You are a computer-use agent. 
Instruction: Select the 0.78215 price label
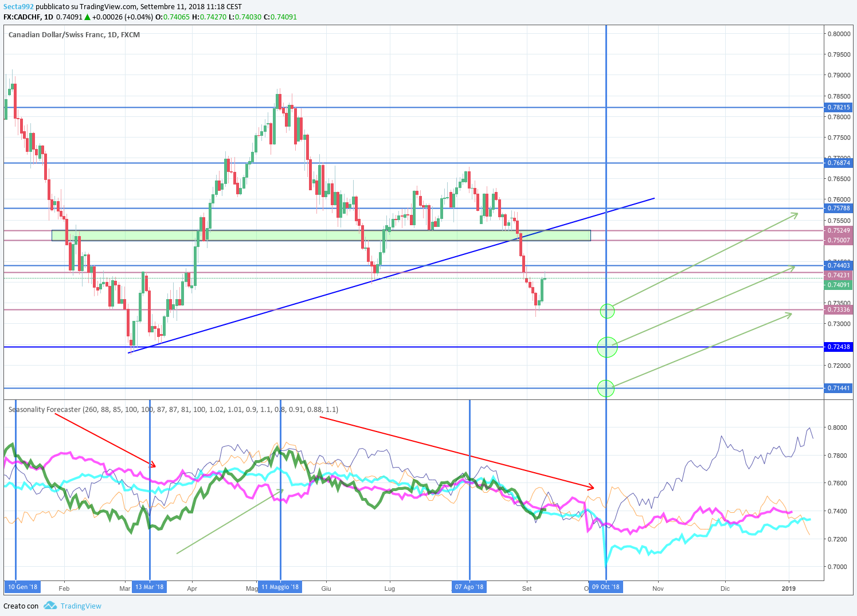[839, 107]
